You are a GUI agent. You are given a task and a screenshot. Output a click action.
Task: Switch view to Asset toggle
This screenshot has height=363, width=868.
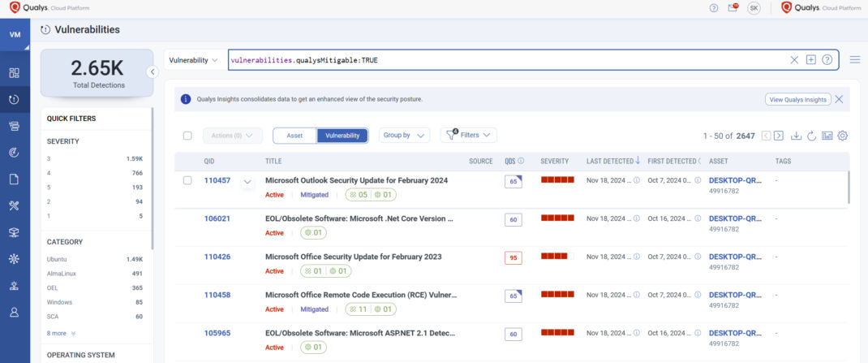(294, 136)
